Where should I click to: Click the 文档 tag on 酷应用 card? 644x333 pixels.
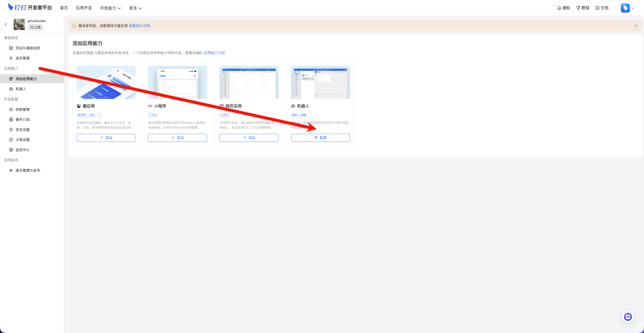pos(92,116)
